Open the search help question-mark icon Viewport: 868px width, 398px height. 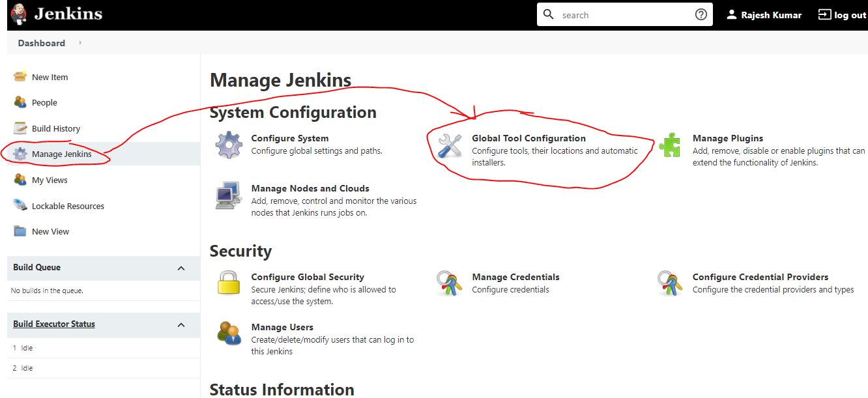click(701, 14)
